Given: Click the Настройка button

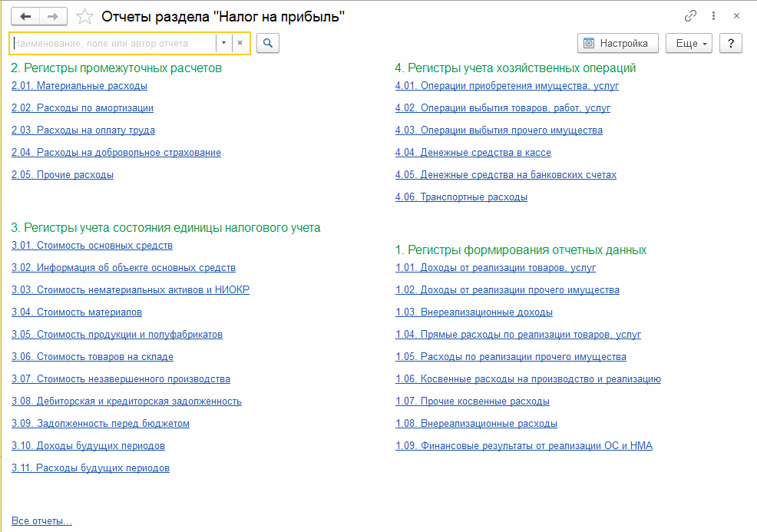Looking at the screenshot, I should tap(617, 44).
